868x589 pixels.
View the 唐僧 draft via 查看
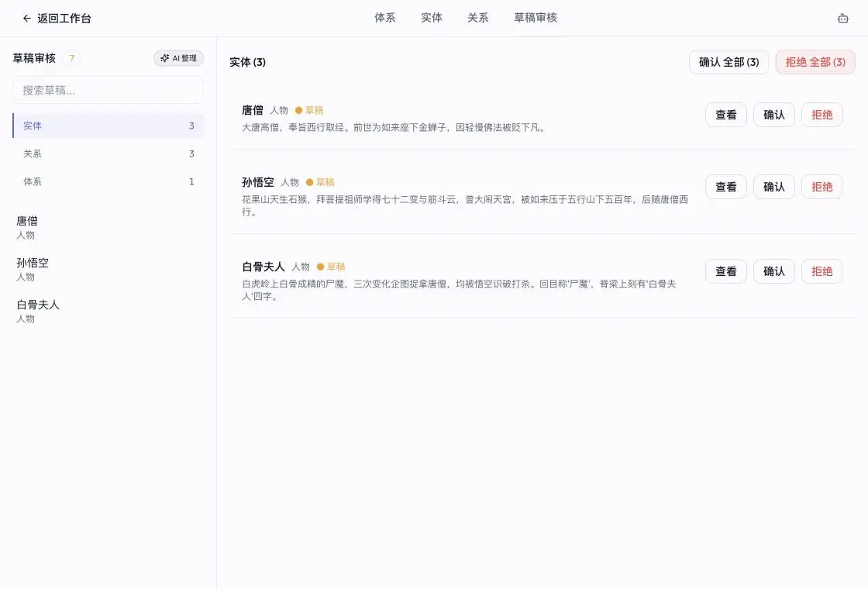pyautogui.click(x=725, y=115)
